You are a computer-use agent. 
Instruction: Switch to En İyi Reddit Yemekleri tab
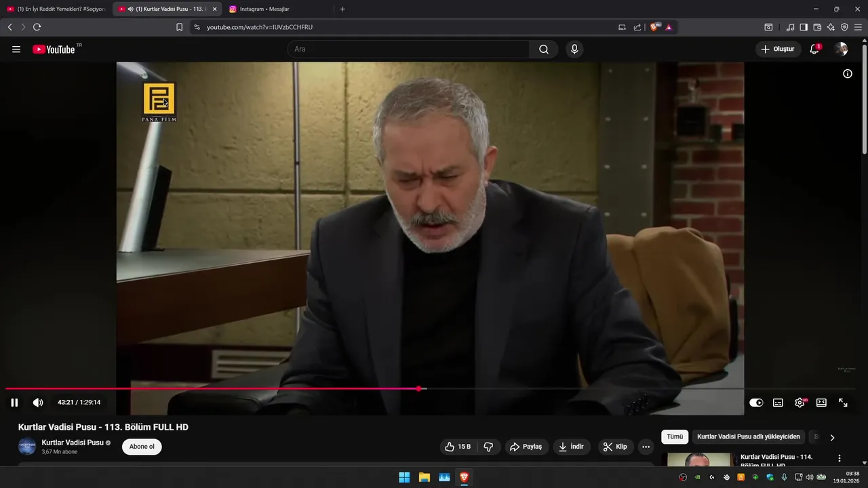tap(56, 9)
